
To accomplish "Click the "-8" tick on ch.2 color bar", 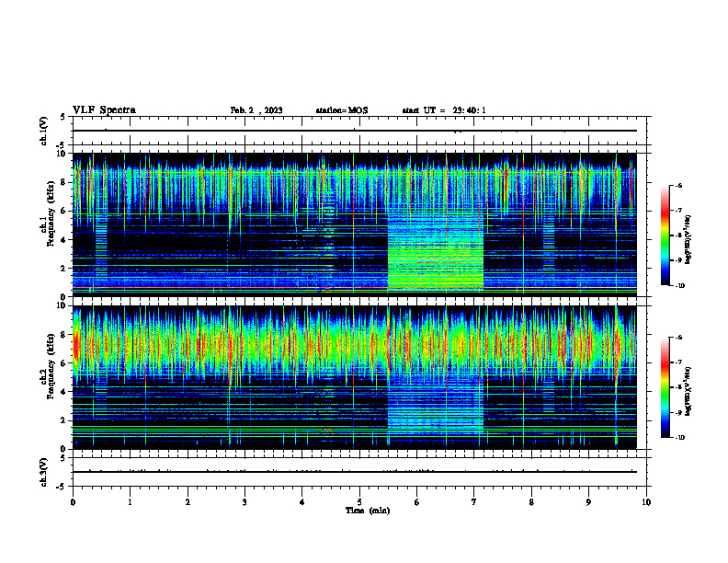I will 678,387.
